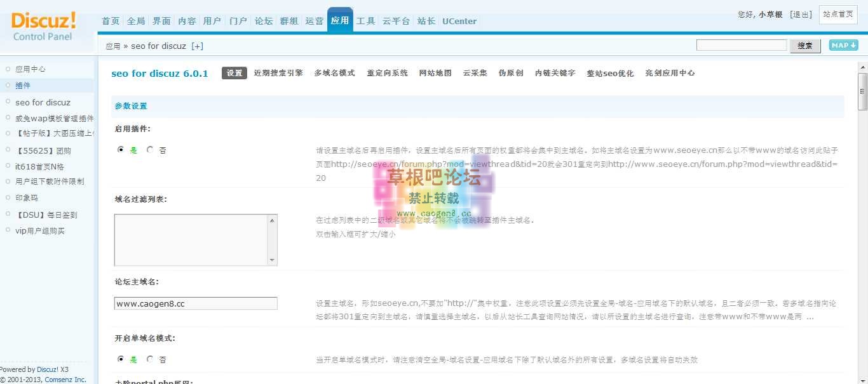This screenshot has width=868, height=384.
Task: Select seo for discuz in the sidebar
Action: 42,102
